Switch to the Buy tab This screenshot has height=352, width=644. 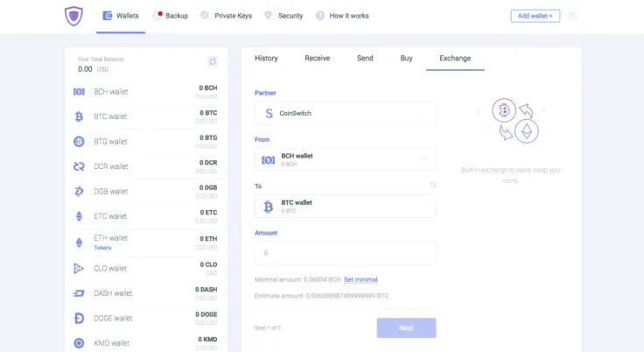point(406,59)
